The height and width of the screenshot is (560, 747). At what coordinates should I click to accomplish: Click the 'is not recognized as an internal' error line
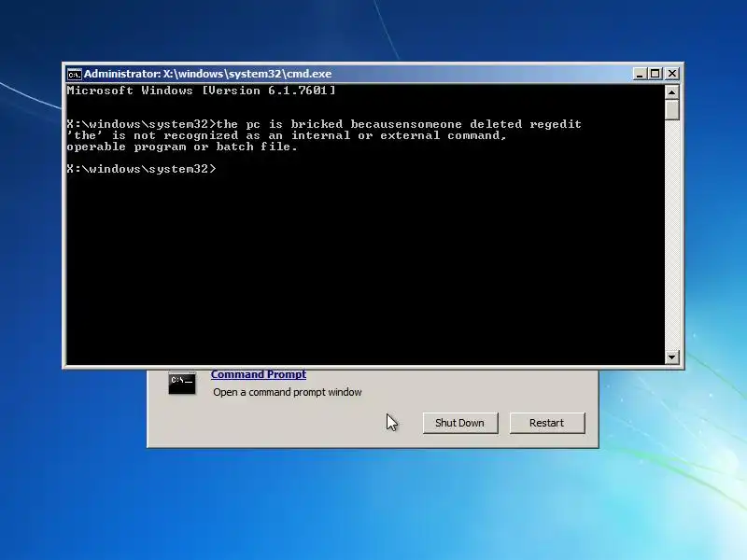(287, 135)
